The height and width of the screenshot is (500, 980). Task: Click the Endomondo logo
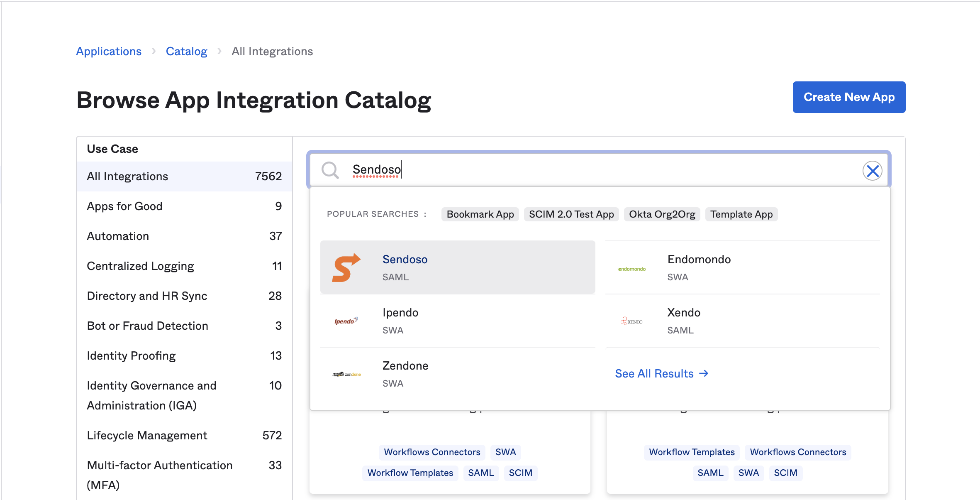[x=631, y=269]
